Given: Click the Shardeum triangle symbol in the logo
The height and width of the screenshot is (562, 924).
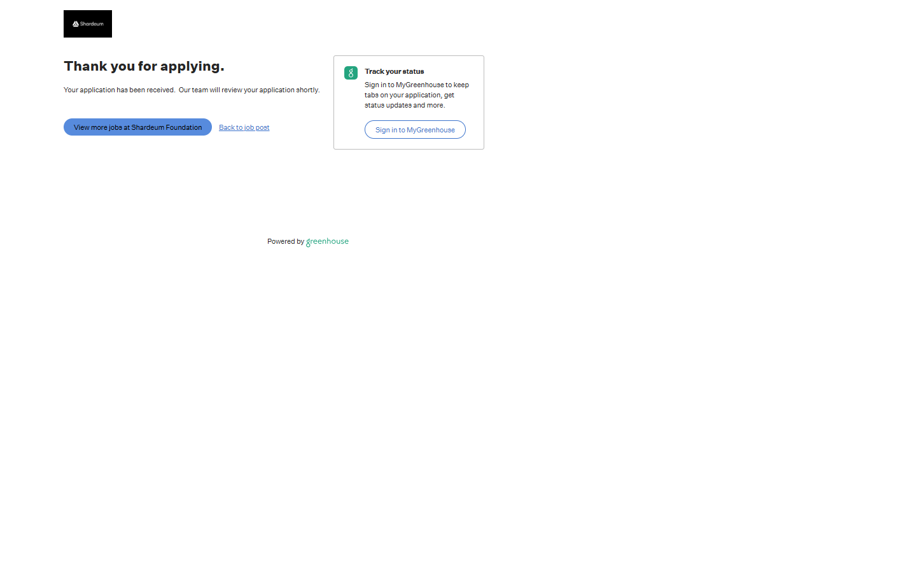Looking at the screenshot, I should pyautogui.click(x=76, y=24).
